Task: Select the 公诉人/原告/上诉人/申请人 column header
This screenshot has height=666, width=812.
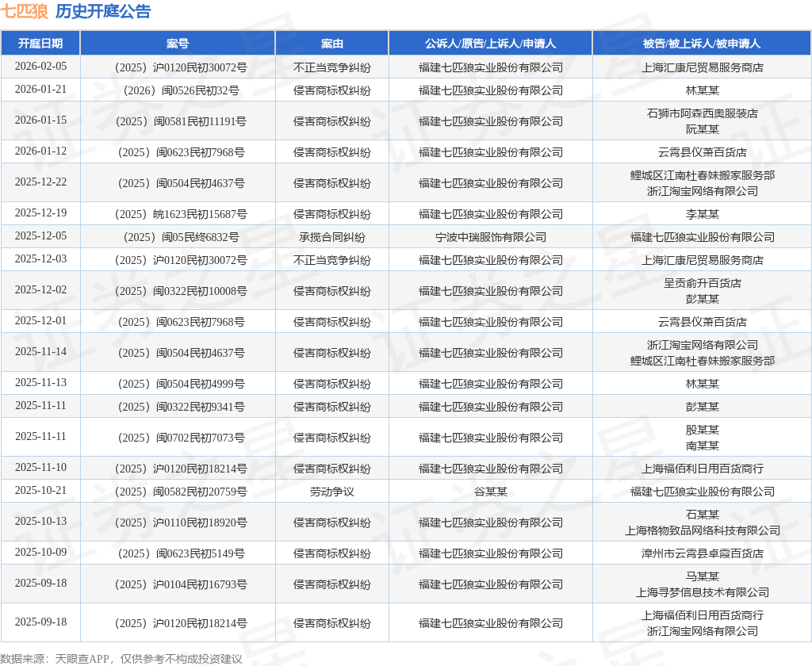Action: [490, 44]
